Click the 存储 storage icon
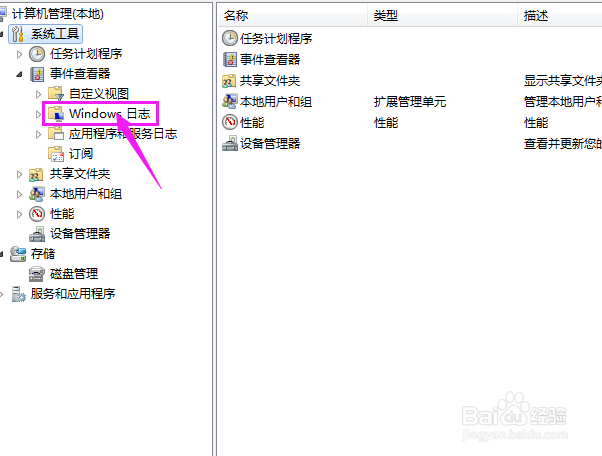This screenshot has height=456, width=602. tap(18, 254)
